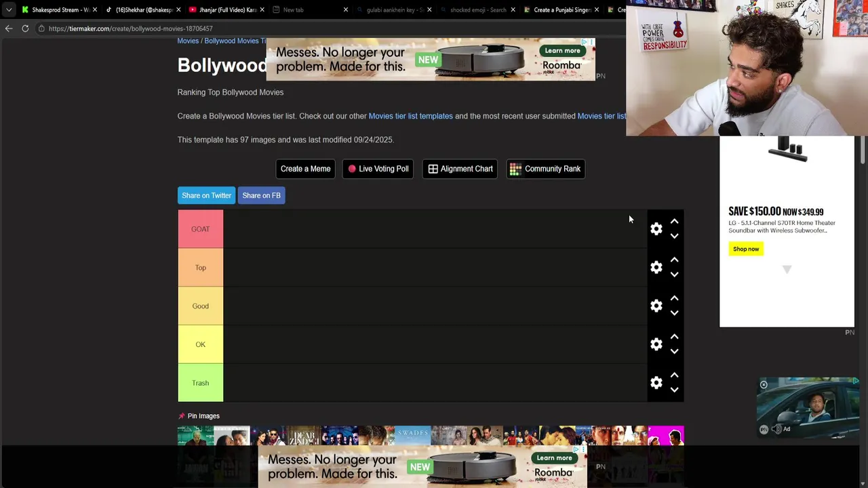This screenshot has height=488, width=868.
Task: Mute the car video ad
Action: 777,429
